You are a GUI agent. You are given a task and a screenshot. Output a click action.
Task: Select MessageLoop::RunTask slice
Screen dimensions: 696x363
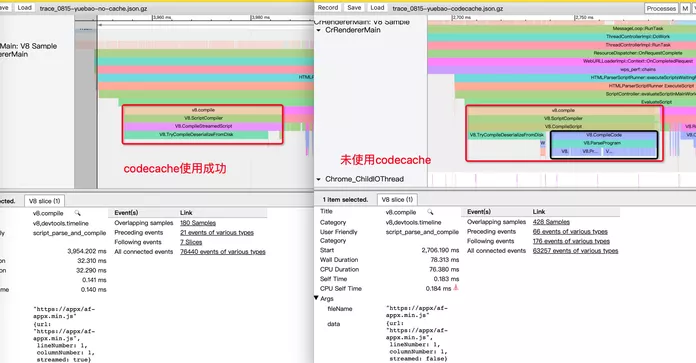pos(562,28)
